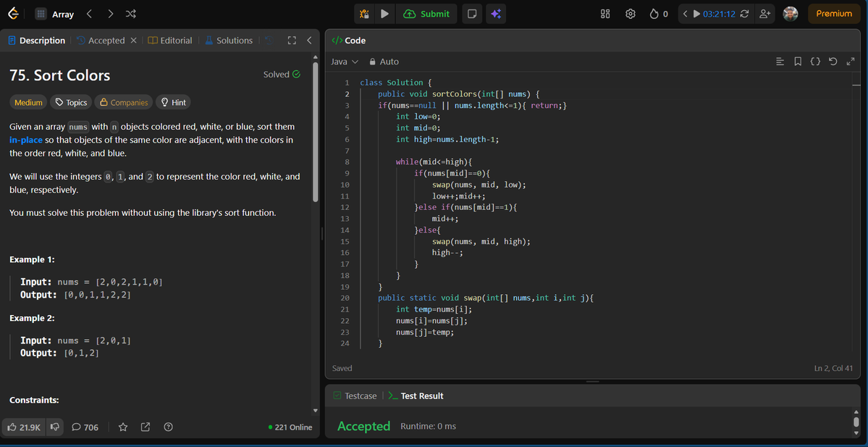Like the problem with thumbs-up 21.9K
The height and width of the screenshot is (447, 868).
(x=22, y=427)
